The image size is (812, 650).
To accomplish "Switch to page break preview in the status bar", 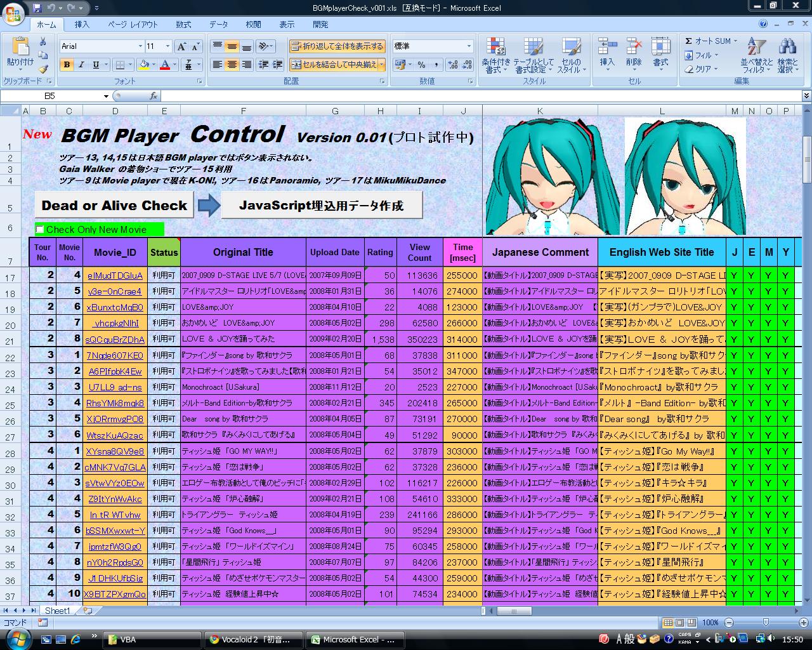I will 691,623.
